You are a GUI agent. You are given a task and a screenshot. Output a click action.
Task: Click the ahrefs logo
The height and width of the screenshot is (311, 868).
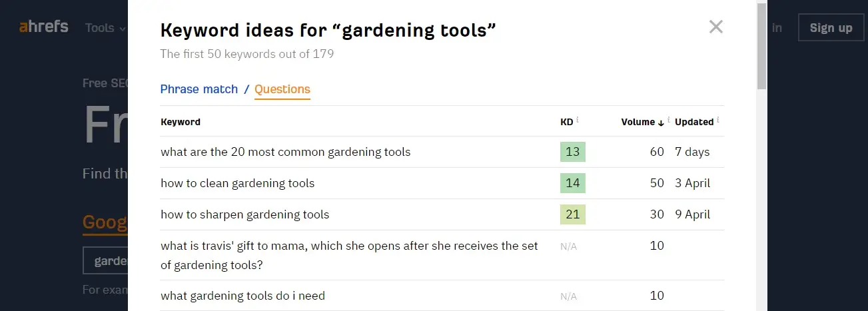tap(43, 27)
